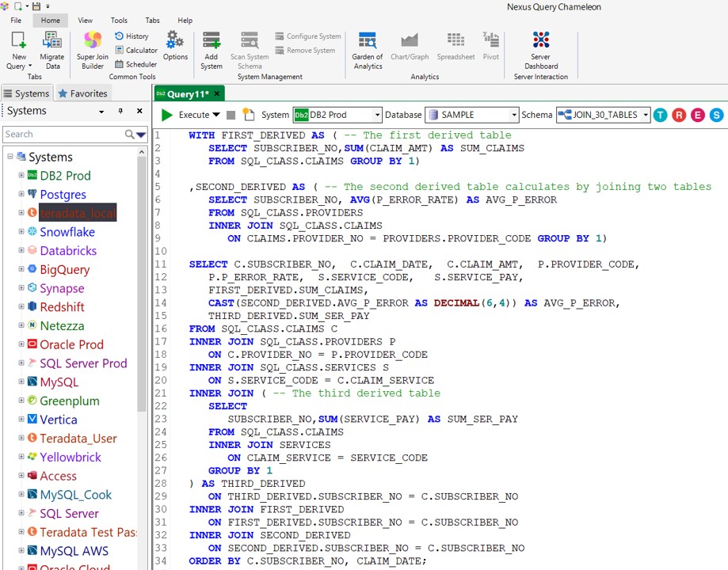Click the green Execute play button
The height and width of the screenshot is (570, 728).
tap(167, 115)
